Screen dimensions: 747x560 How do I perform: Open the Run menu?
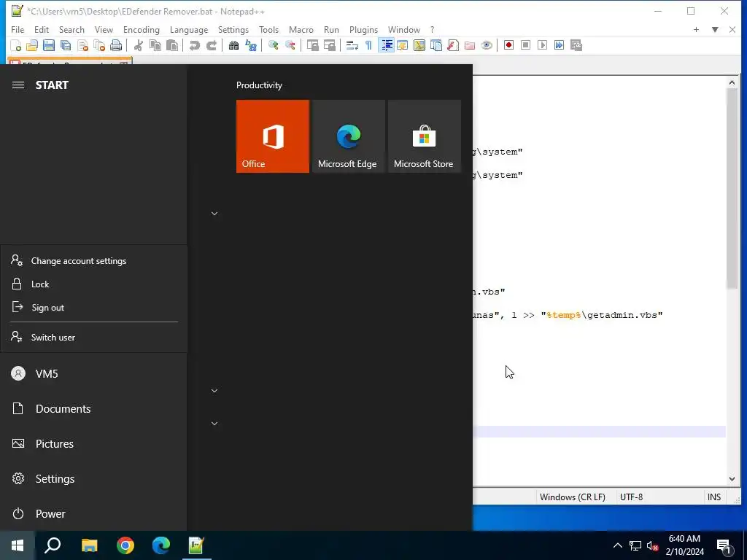click(332, 29)
